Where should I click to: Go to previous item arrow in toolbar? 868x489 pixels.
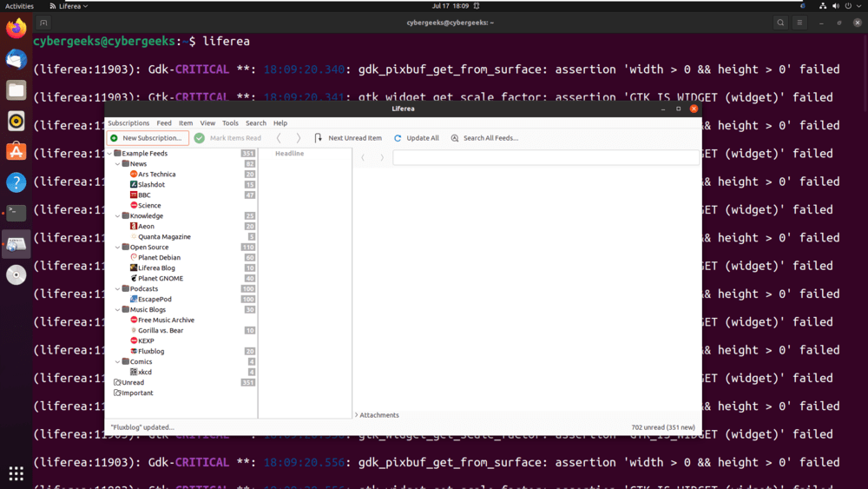(279, 138)
